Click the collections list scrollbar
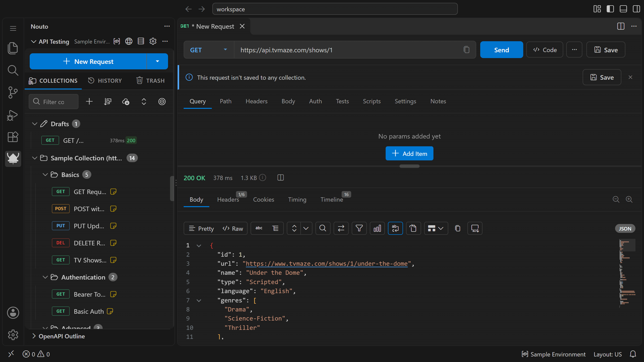The width and height of the screenshot is (644, 362). pos(172,189)
